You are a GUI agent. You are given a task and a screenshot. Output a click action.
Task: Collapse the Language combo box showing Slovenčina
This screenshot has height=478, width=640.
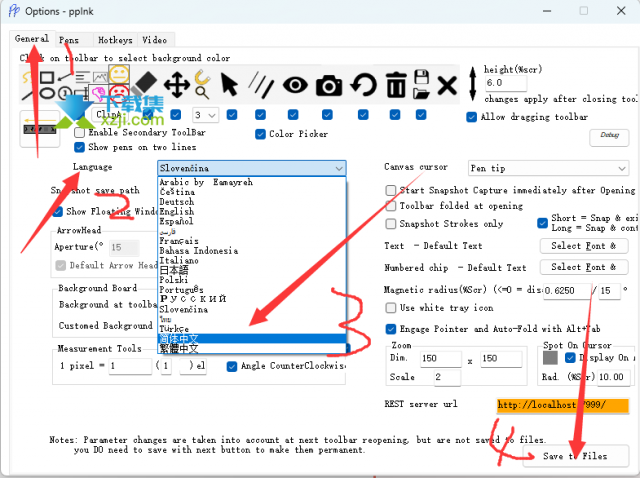click(x=252, y=168)
